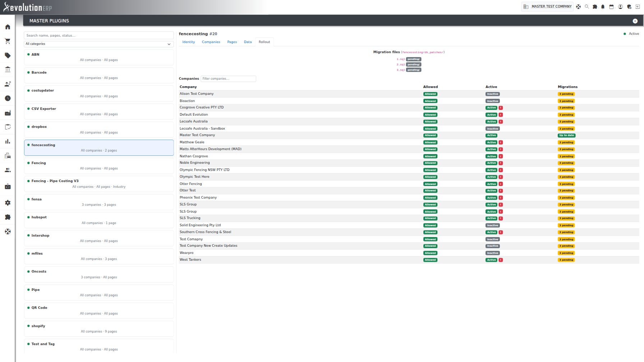Select the hubspot plugin entry

click(99, 220)
